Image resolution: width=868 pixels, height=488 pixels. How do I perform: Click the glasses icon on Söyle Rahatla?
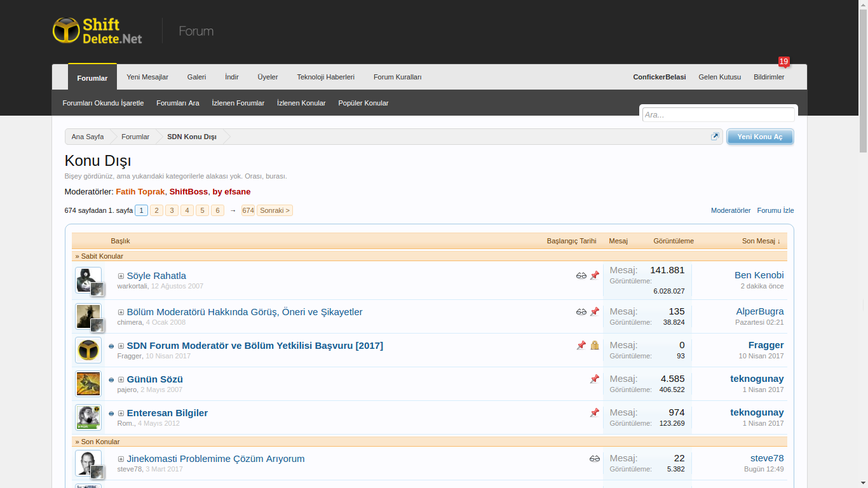(581, 276)
